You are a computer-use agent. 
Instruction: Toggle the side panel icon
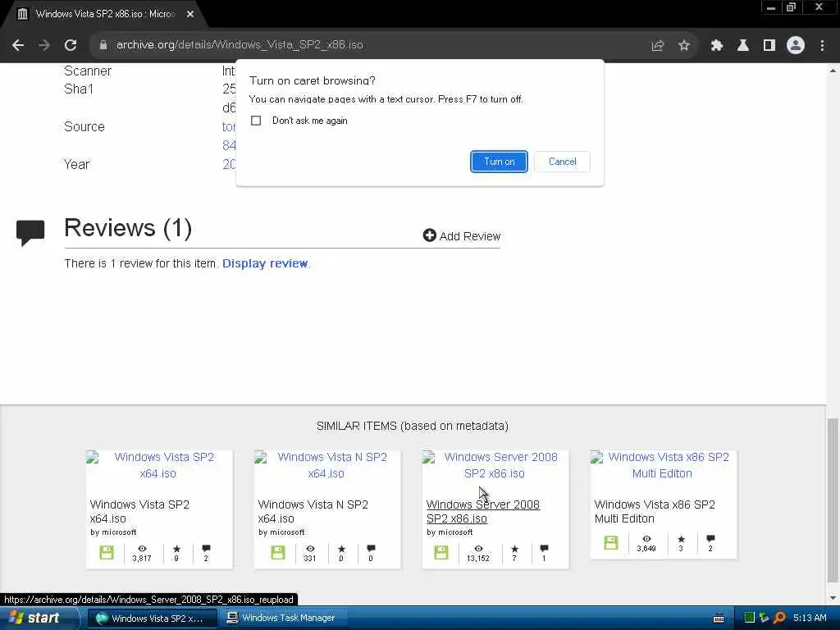pos(769,46)
